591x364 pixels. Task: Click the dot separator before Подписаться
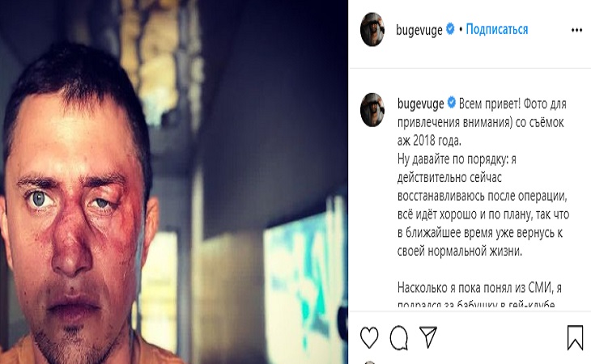461,29
